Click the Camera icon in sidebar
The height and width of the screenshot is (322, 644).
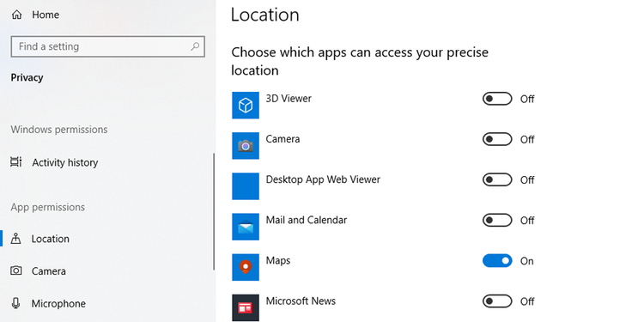pyautogui.click(x=16, y=270)
